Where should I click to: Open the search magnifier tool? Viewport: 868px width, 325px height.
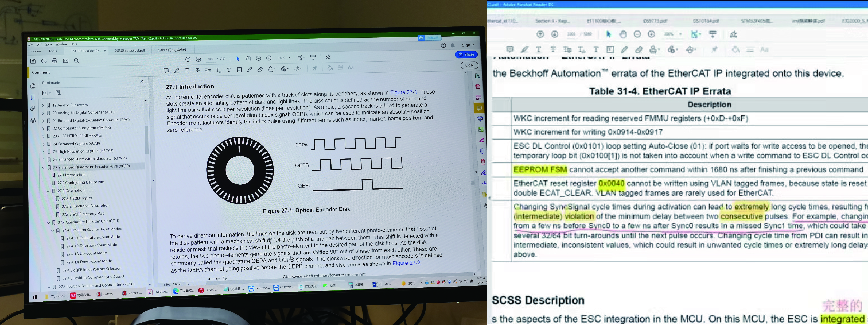(x=76, y=61)
